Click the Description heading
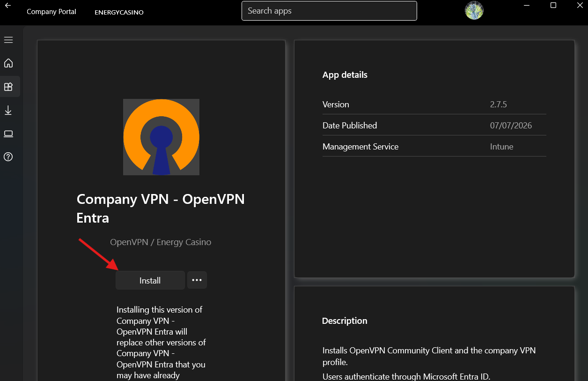This screenshot has width=588, height=381. click(x=345, y=321)
